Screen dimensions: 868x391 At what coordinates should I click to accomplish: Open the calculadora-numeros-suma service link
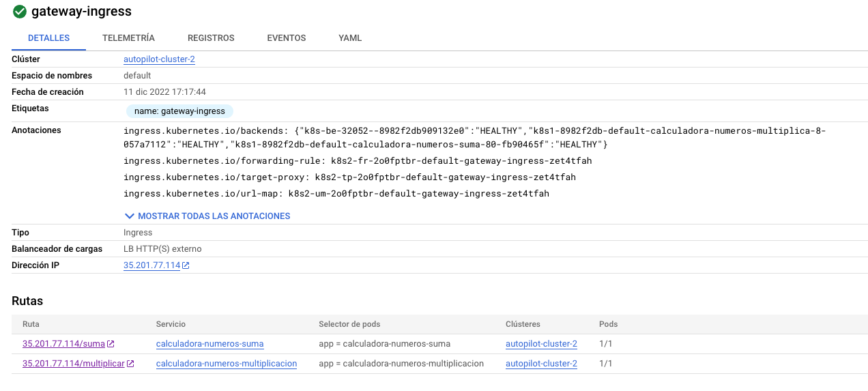click(x=209, y=344)
